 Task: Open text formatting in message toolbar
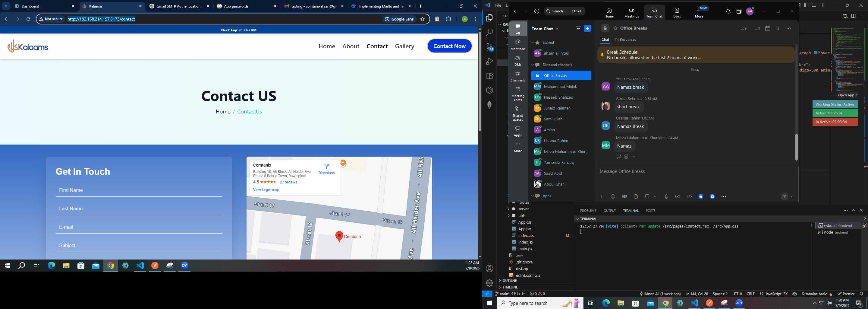(x=602, y=197)
